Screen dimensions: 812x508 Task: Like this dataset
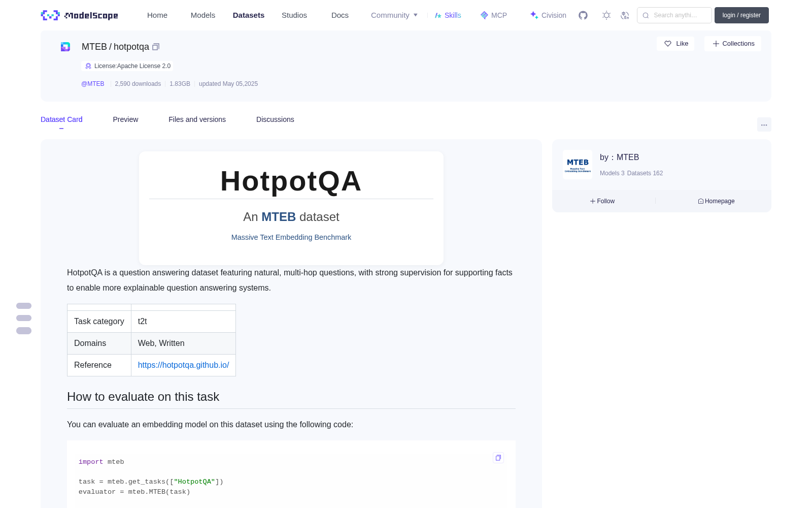[x=676, y=44]
